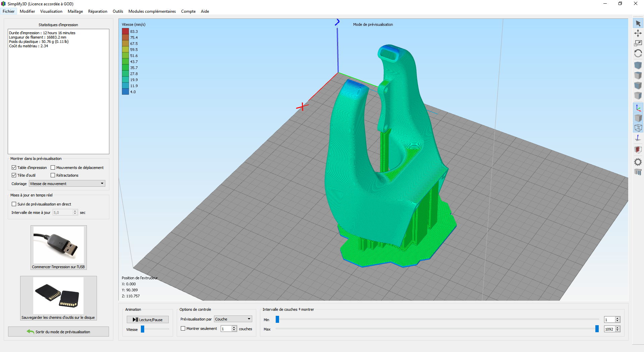Restore down the application window

620,4
